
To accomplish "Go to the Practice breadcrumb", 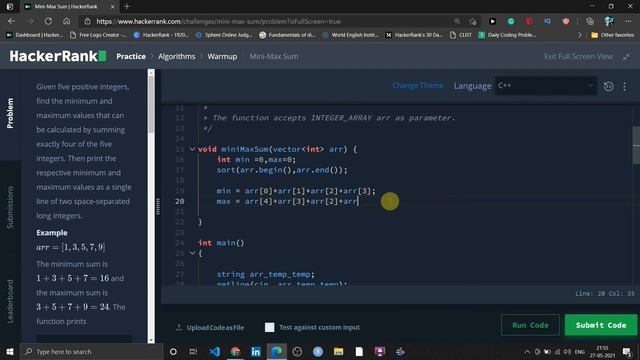I will 131,56.
